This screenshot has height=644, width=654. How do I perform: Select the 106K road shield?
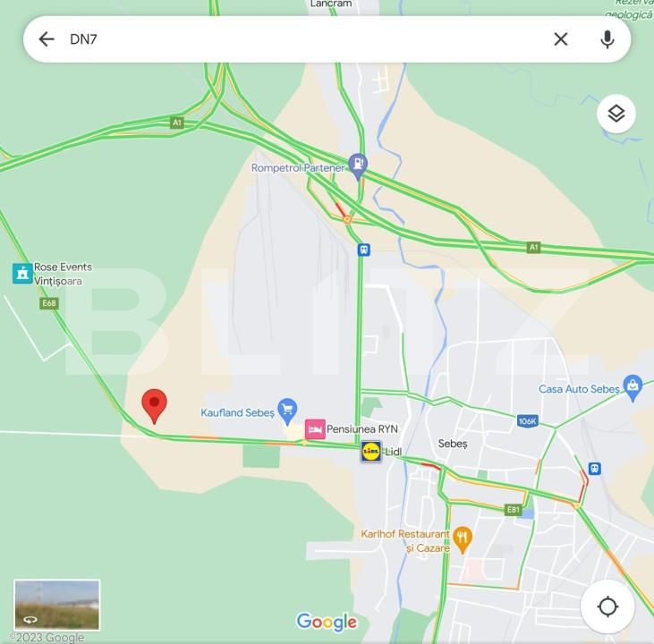(527, 421)
